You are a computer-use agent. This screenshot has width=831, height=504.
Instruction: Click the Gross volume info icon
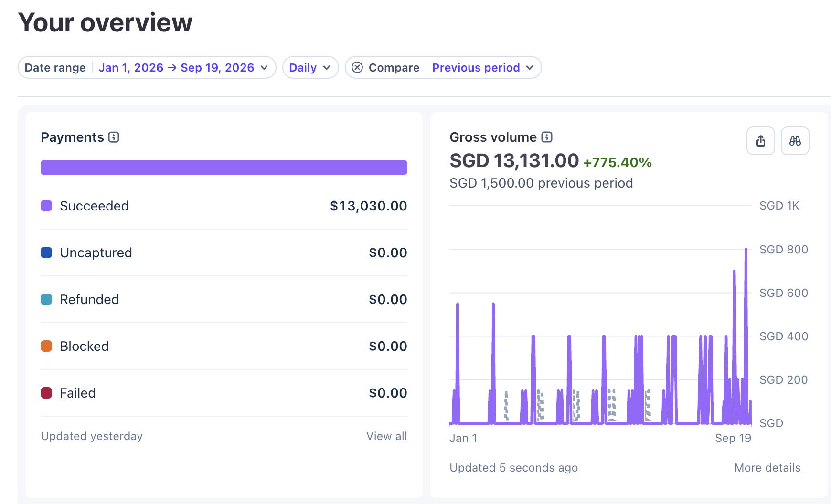[547, 137]
